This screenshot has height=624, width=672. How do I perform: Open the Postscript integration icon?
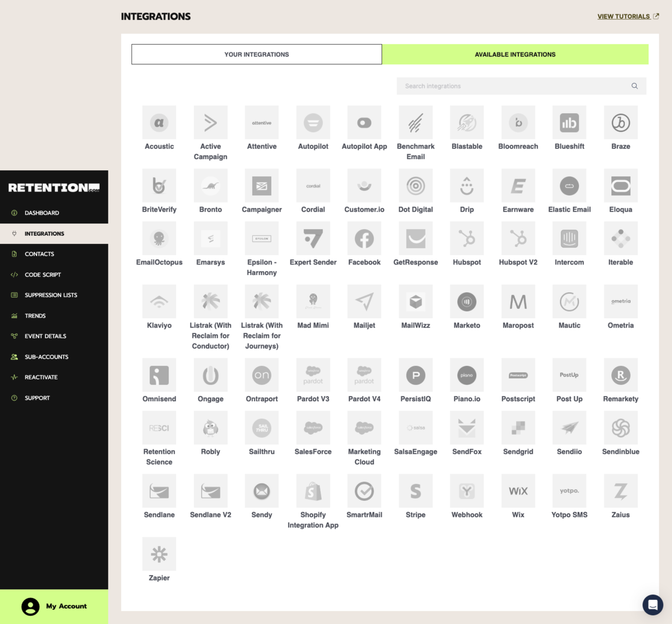point(518,375)
